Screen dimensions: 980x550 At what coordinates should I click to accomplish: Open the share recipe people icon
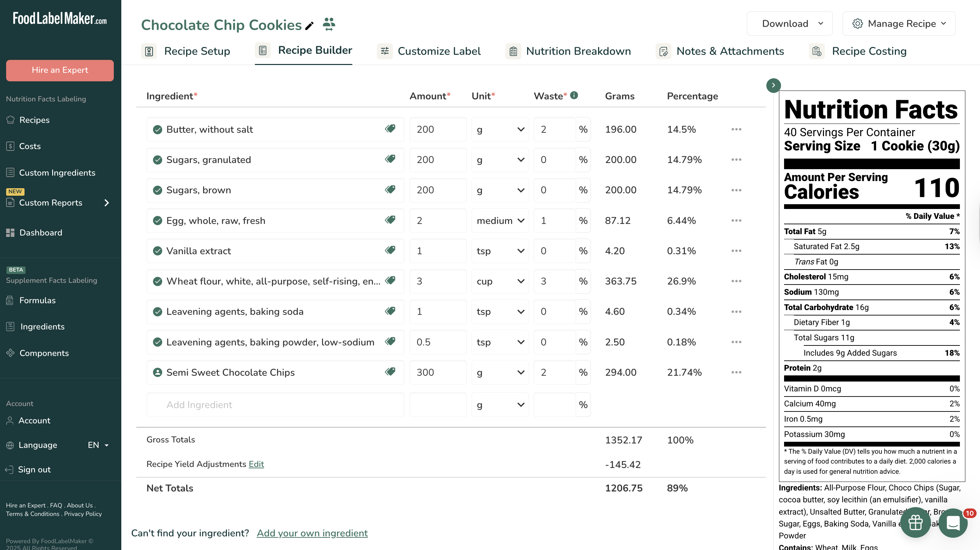[329, 24]
